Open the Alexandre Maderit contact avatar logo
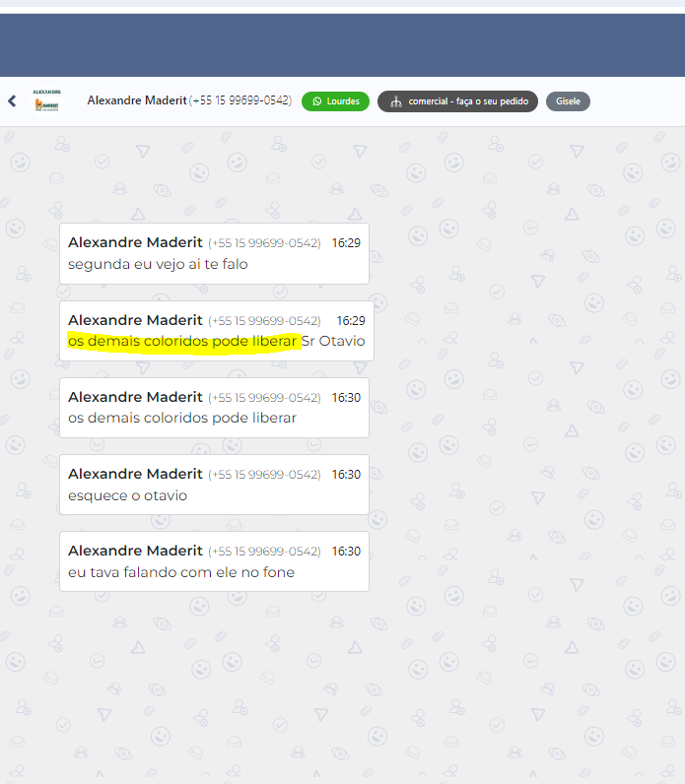 click(46, 100)
